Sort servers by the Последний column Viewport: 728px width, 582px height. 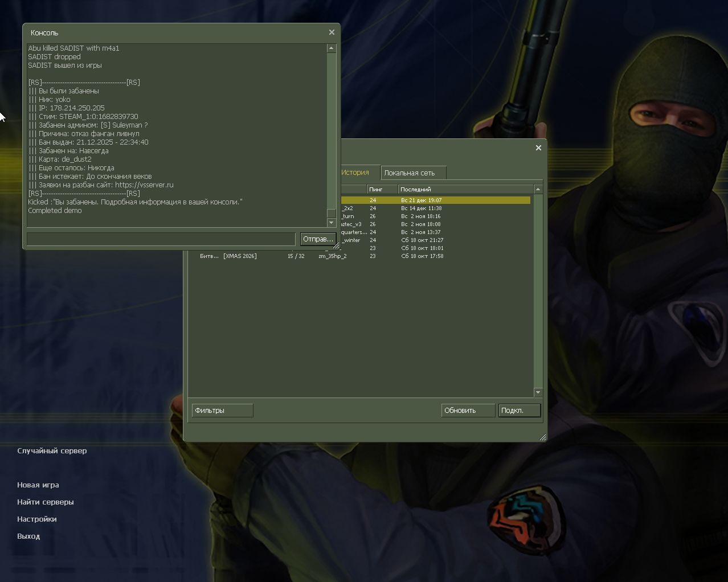[464, 189]
